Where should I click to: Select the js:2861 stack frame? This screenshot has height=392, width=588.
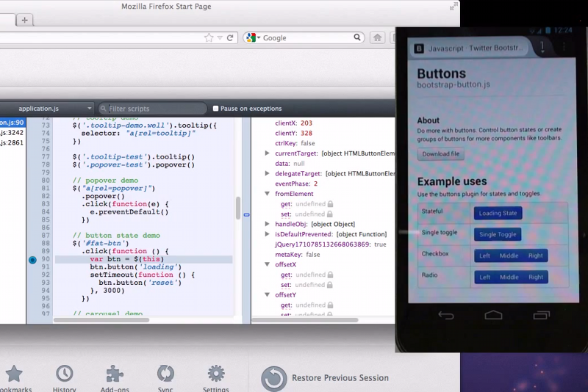pyautogui.click(x=12, y=142)
